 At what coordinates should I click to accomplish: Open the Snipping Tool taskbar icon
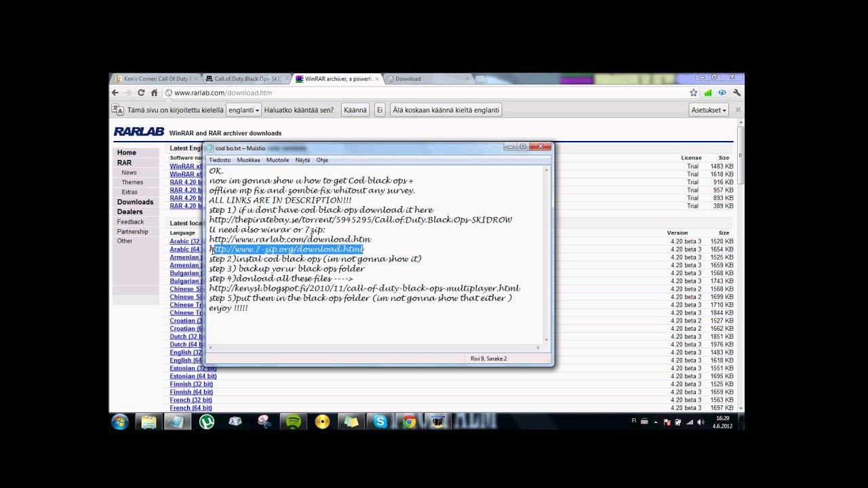[264, 422]
